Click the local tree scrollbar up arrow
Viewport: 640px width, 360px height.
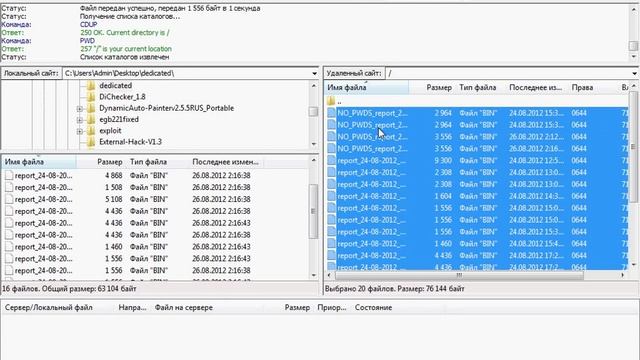point(313,86)
